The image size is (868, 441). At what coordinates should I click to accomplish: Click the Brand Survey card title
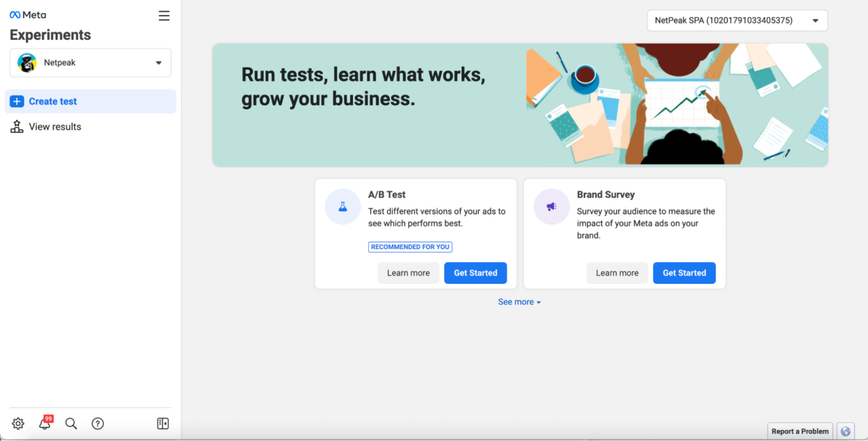tap(606, 195)
